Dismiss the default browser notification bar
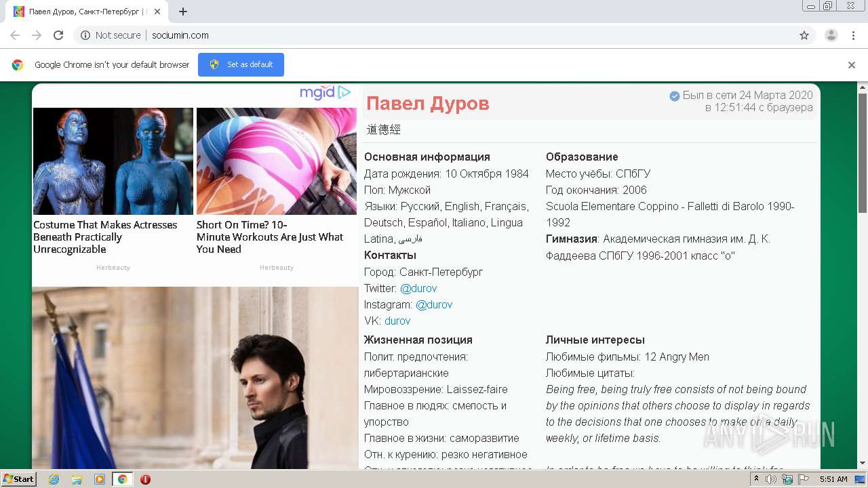Viewport: 868px width, 488px height. click(852, 65)
